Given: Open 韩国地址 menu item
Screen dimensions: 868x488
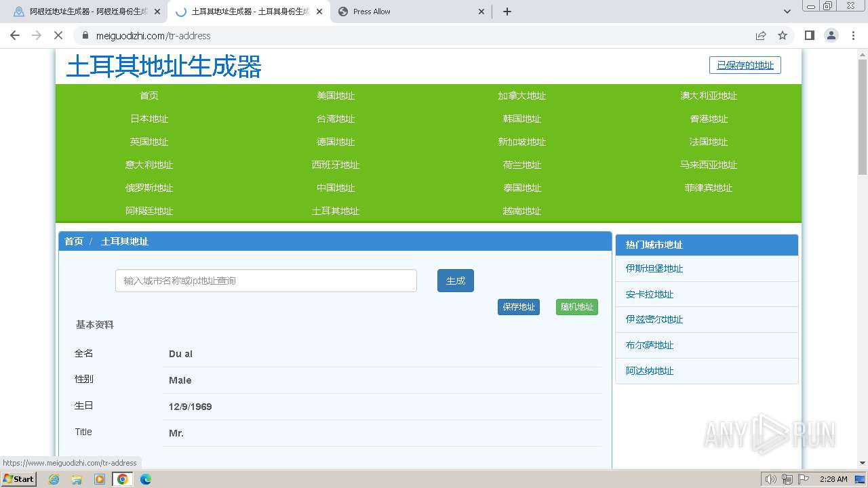Looking at the screenshot, I should 522,119.
